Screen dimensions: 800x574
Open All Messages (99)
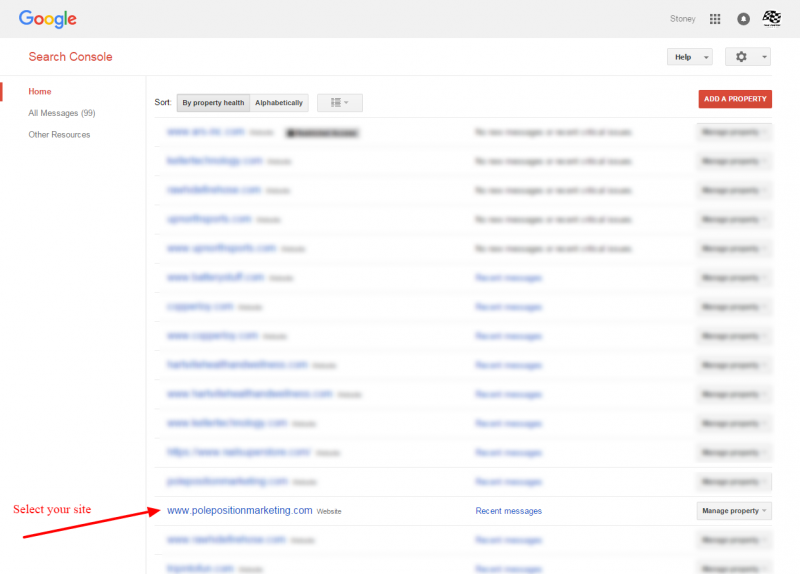[62, 113]
